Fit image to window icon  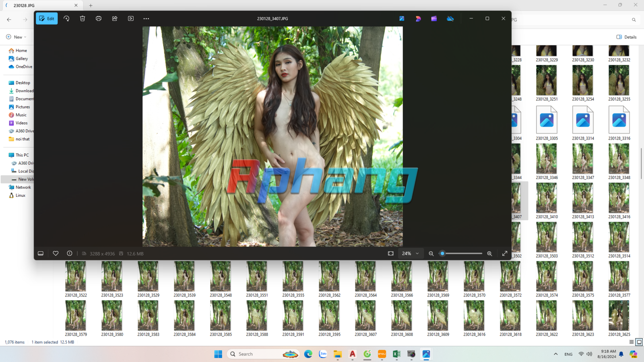[x=391, y=253]
